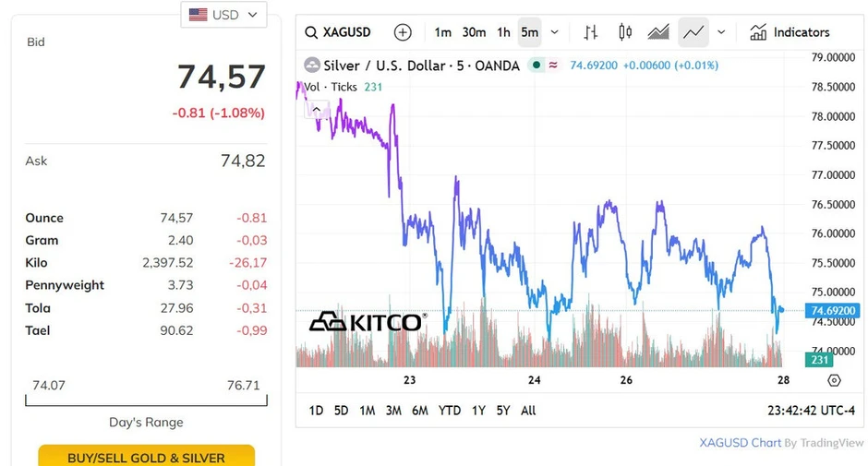Select the Area chart style icon

(658, 32)
